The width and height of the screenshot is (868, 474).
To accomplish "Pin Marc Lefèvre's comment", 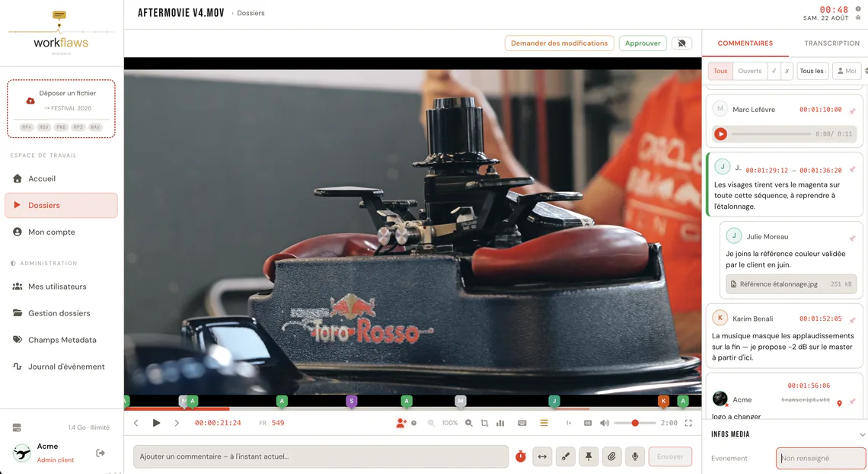I will [853, 110].
